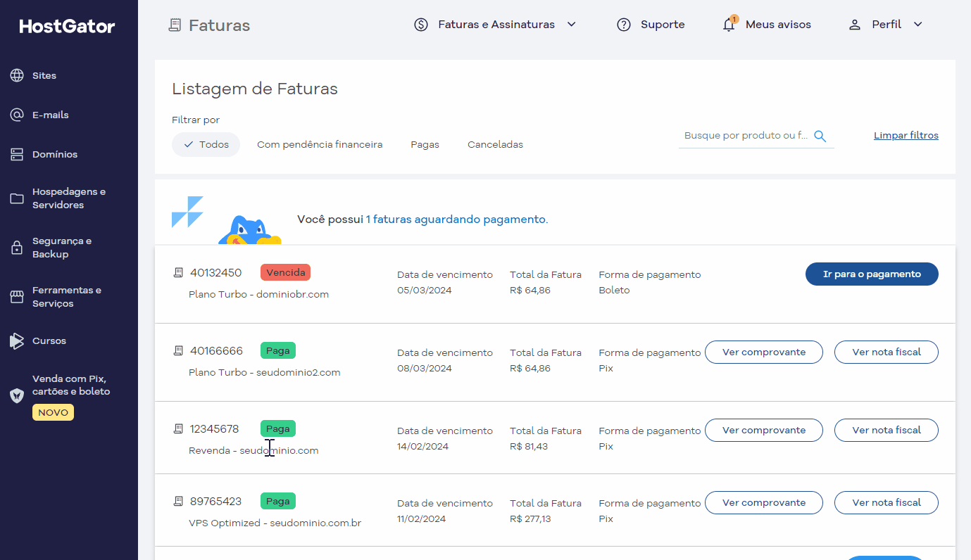Click Limpar filtros link
Viewport: 971px width, 560px height.
(906, 135)
